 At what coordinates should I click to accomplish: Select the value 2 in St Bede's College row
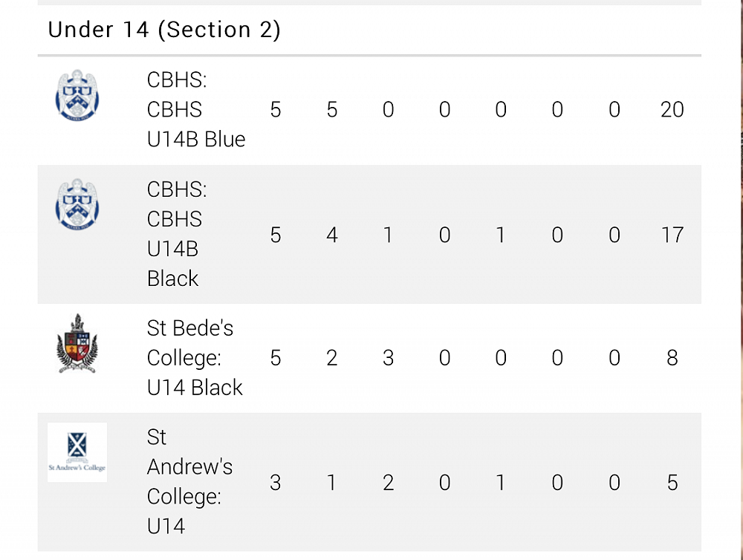click(x=332, y=358)
